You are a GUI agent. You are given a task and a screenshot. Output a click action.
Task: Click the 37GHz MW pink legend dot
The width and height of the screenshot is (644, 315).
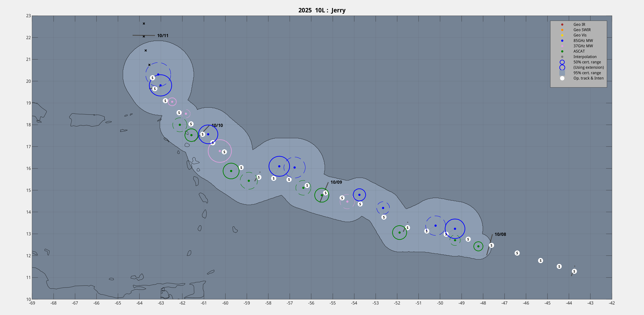click(x=562, y=46)
